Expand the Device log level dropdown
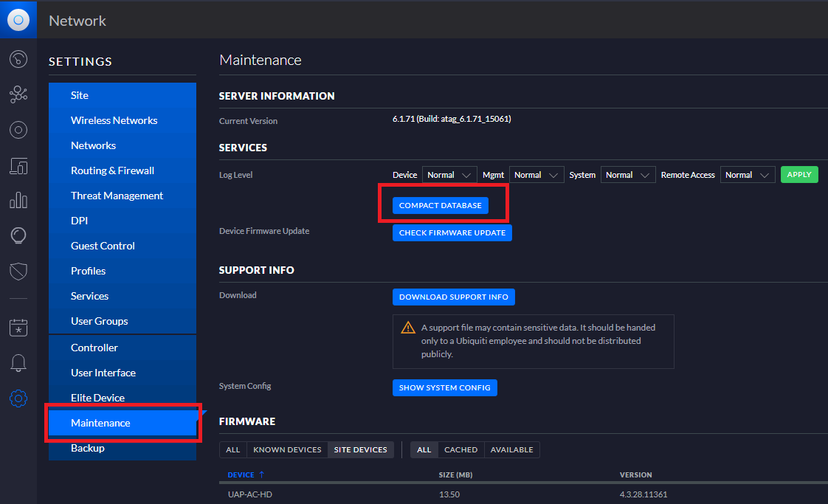828x504 pixels. (449, 175)
